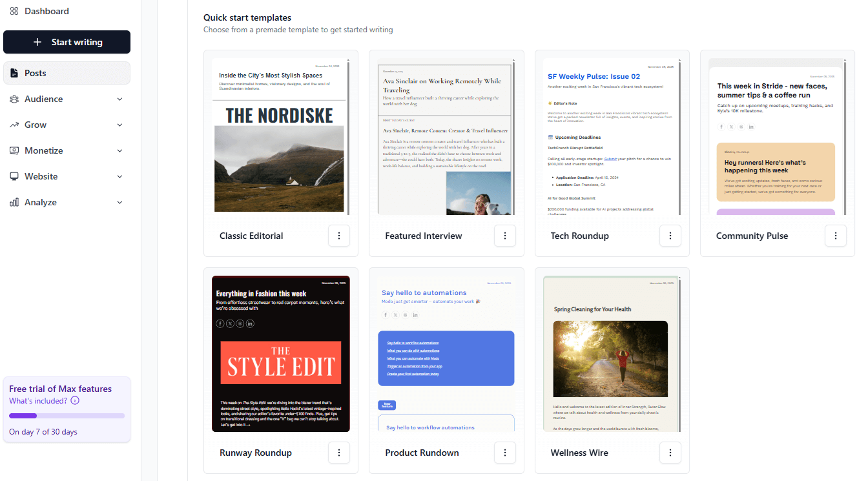Open three-dot menu for Runway Roundup

[339, 453]
